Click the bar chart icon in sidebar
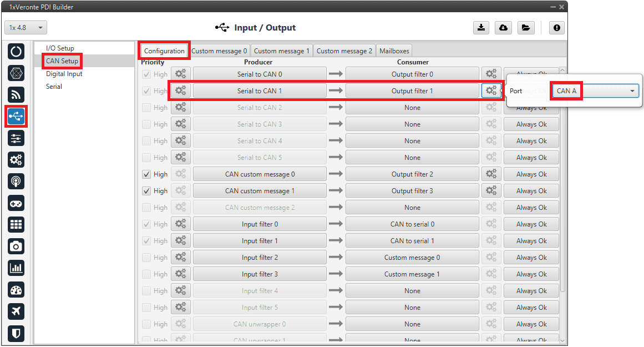Image resolution: width=644 pixels, height=347 pixels. point(16,268)
